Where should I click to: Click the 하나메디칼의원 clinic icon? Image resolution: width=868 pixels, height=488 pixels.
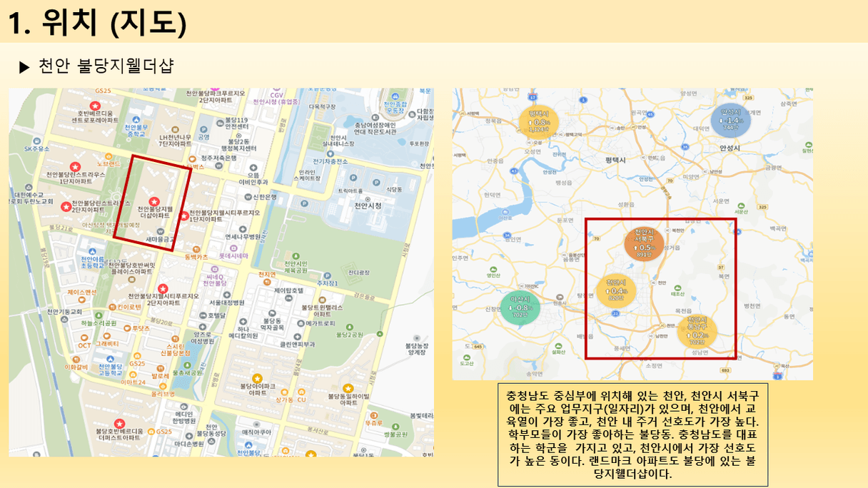pos(243,322)
